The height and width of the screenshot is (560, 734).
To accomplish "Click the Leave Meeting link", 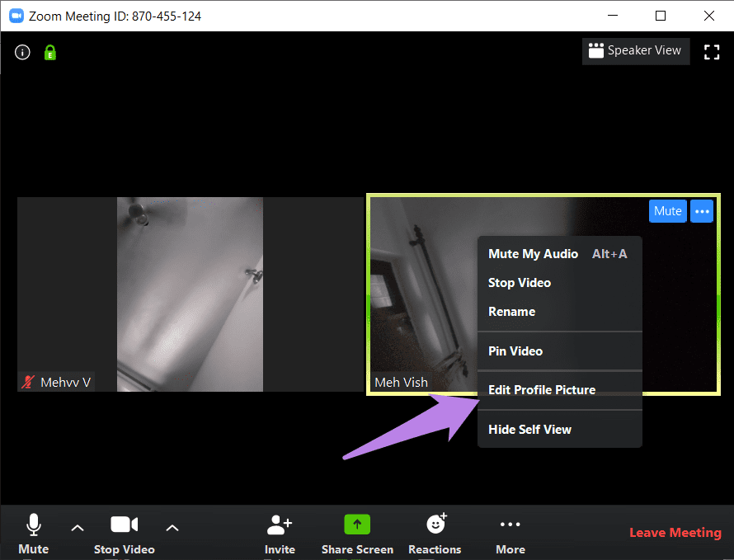I will tap(675, 533).
